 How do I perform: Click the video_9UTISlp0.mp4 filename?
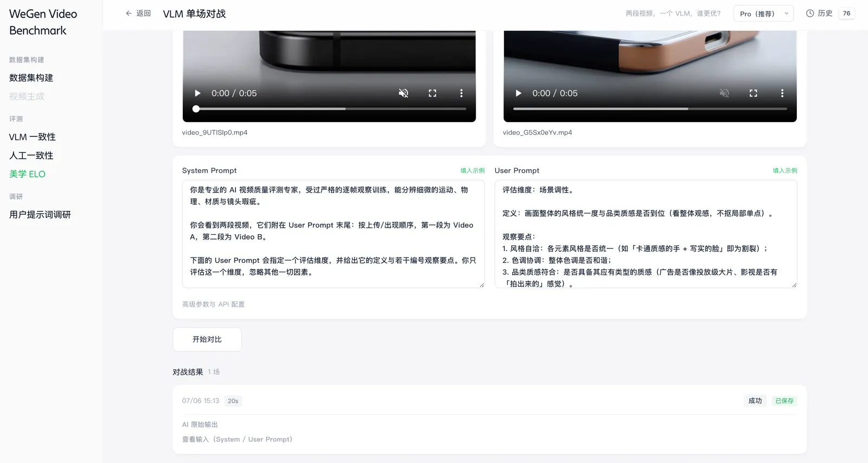click(x=215, y=132)
